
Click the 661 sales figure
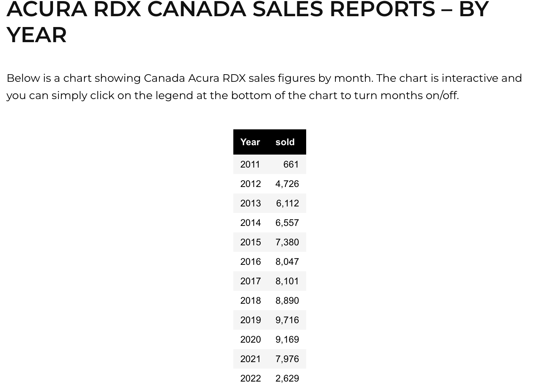tap(291, 165)
